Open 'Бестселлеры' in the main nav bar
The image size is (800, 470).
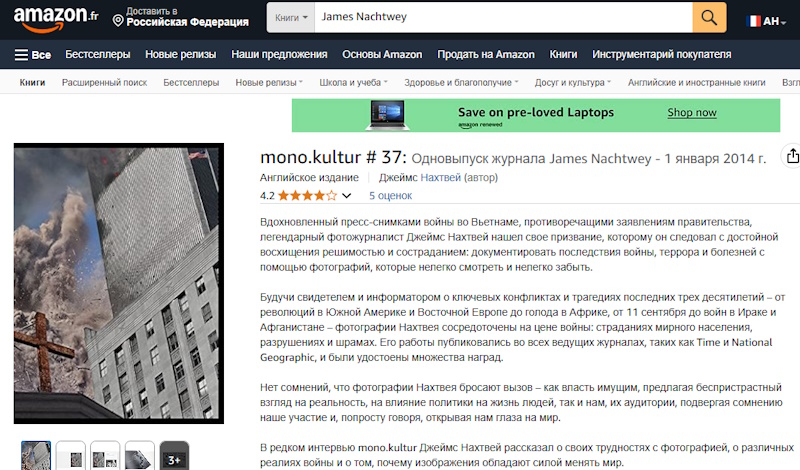(x=97, y=55)
